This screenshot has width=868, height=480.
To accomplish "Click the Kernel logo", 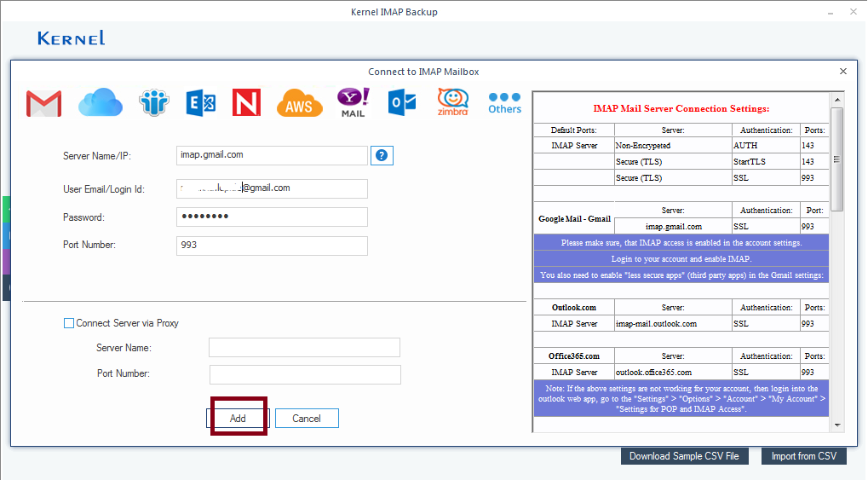I will click(x=72, y=38).
